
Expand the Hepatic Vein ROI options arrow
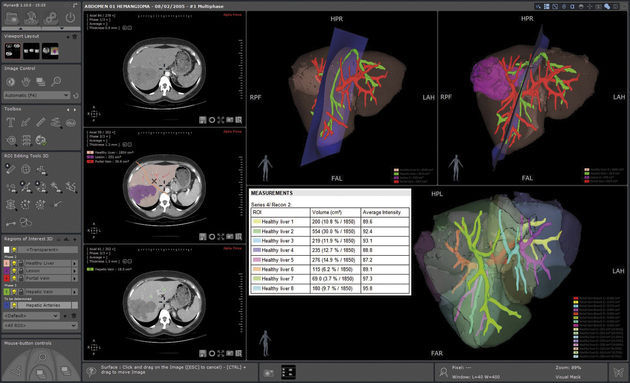(x=75, y=292)
